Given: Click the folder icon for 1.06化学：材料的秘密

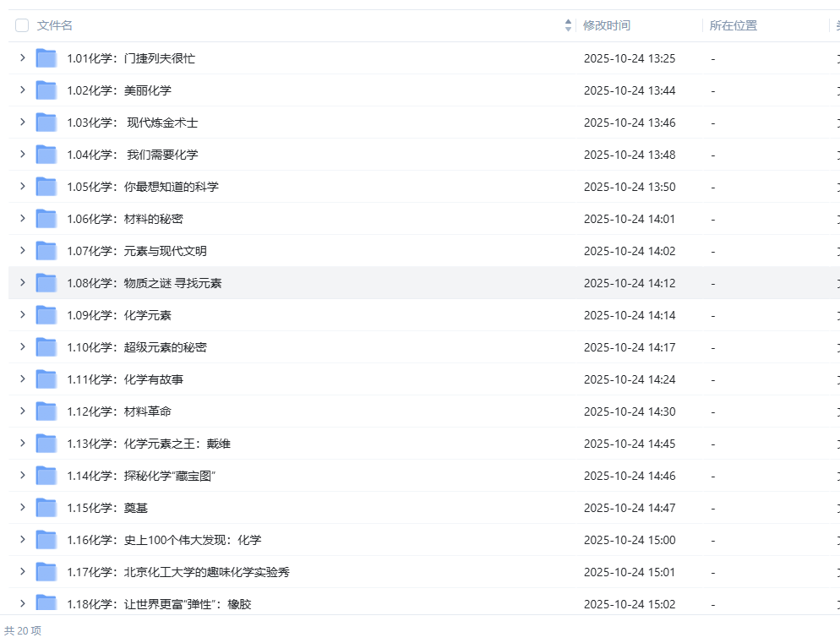Looking at the screenshot, I should click(46, 219).
